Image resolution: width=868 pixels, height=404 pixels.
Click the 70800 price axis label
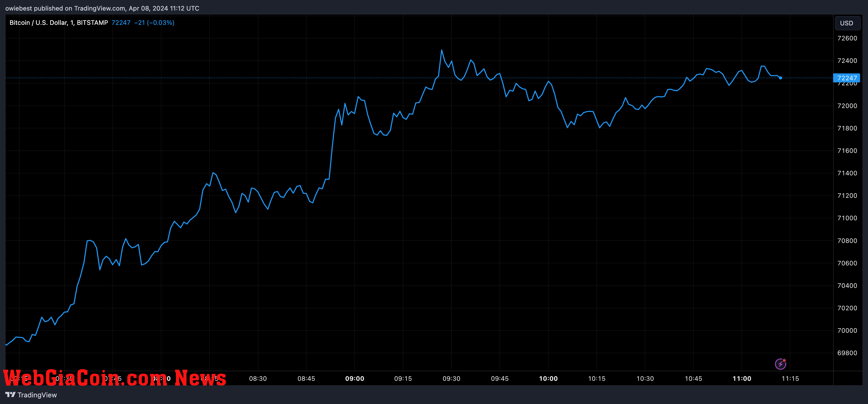(x=847, y=241)
